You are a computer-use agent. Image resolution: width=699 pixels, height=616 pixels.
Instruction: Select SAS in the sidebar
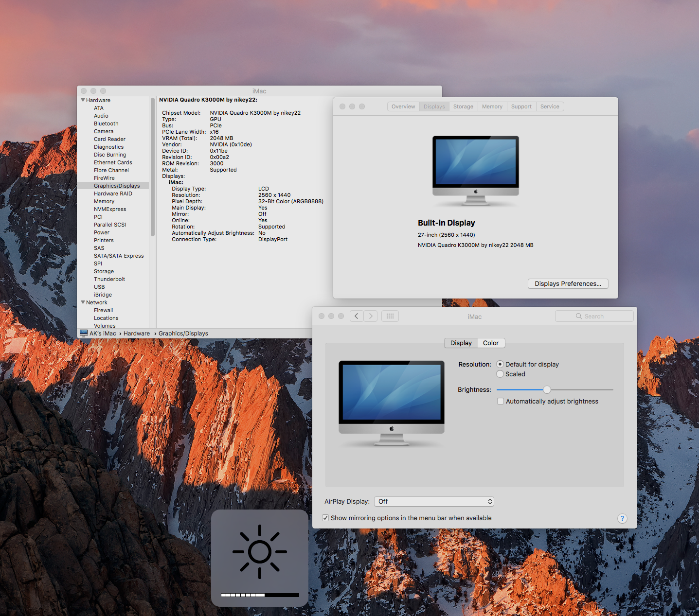(99, 248)
